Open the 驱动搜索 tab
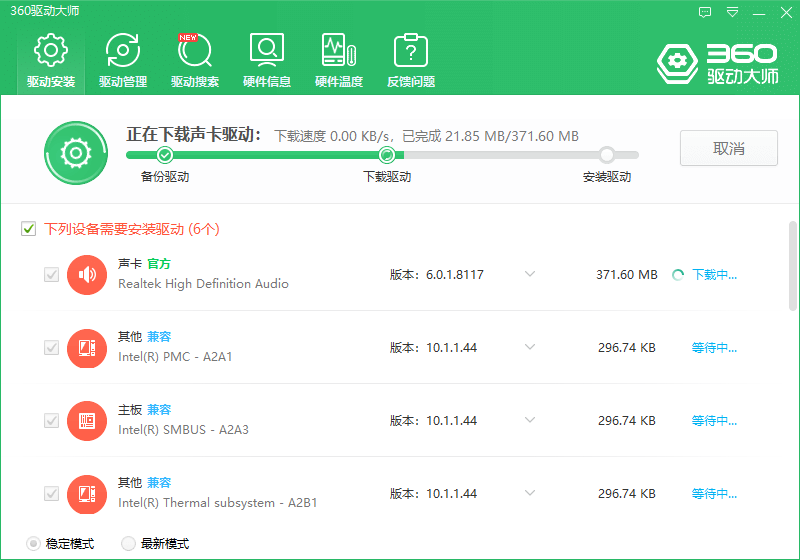Screen dimensions: 800x560 [195, 61]
